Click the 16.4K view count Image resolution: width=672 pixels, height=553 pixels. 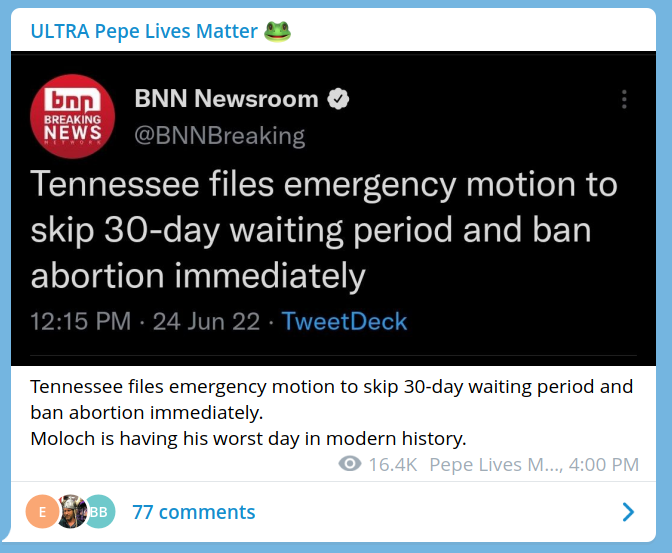[392, 464]
